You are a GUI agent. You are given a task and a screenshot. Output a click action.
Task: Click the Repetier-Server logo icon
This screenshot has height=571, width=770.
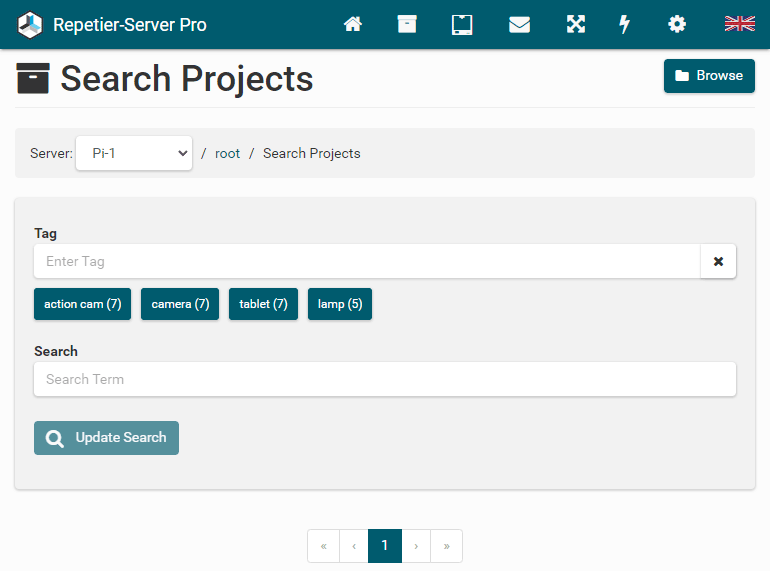(31, 24)
